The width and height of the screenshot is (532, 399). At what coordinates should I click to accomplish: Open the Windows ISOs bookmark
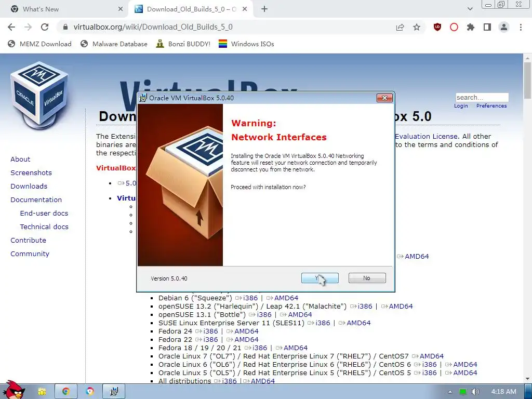click(246, 44)
